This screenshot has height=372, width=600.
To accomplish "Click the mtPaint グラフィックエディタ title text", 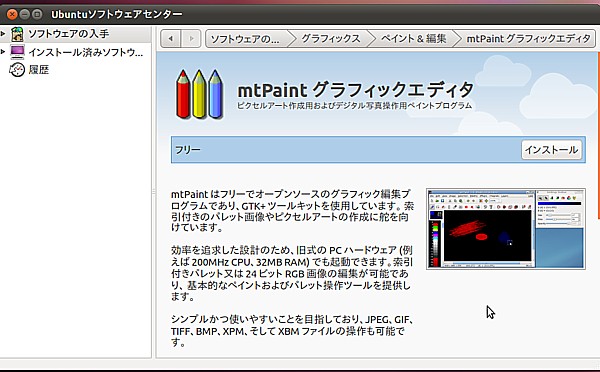I will coord(356,90).
